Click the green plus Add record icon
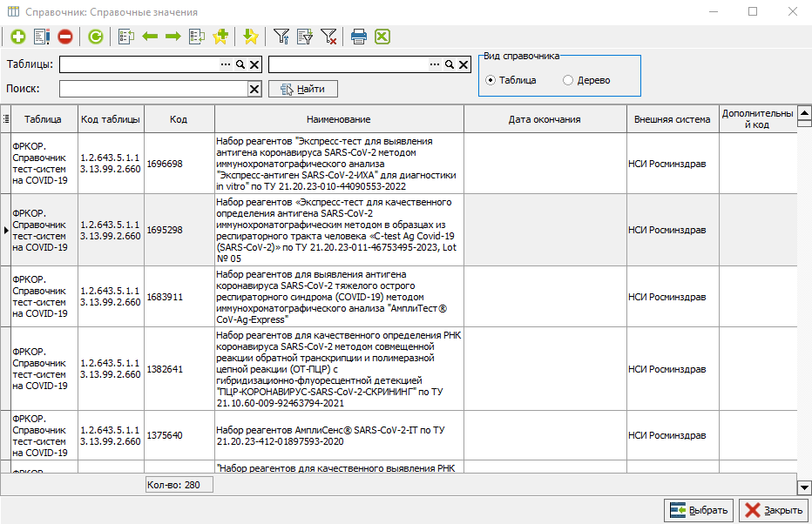 click(17, 37)
